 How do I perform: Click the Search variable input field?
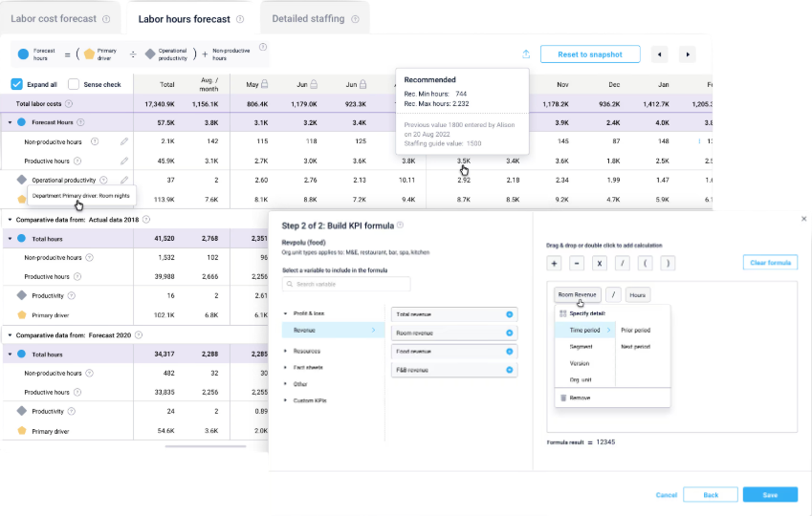point(346,284)
